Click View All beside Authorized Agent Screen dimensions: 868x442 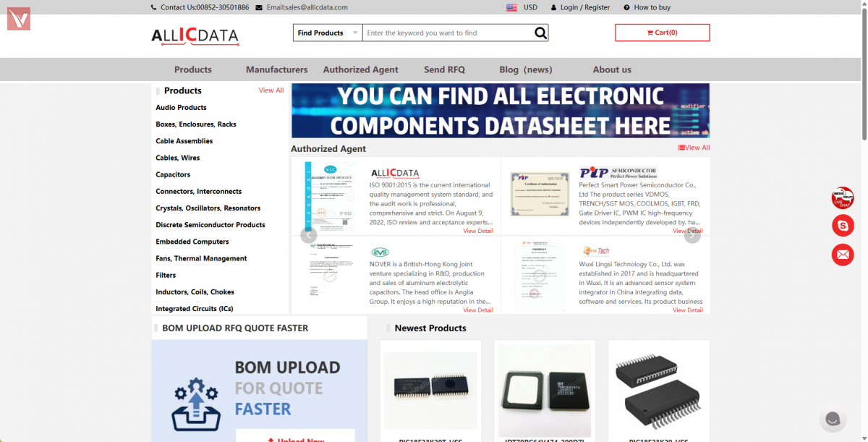[x=694, y=148]
